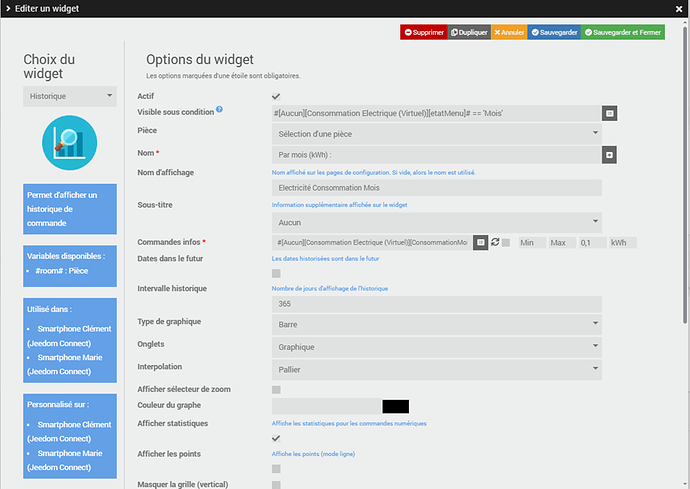Click the Supprimer button
The height and width of the screenshot is (489, 690).
point(423,32)
